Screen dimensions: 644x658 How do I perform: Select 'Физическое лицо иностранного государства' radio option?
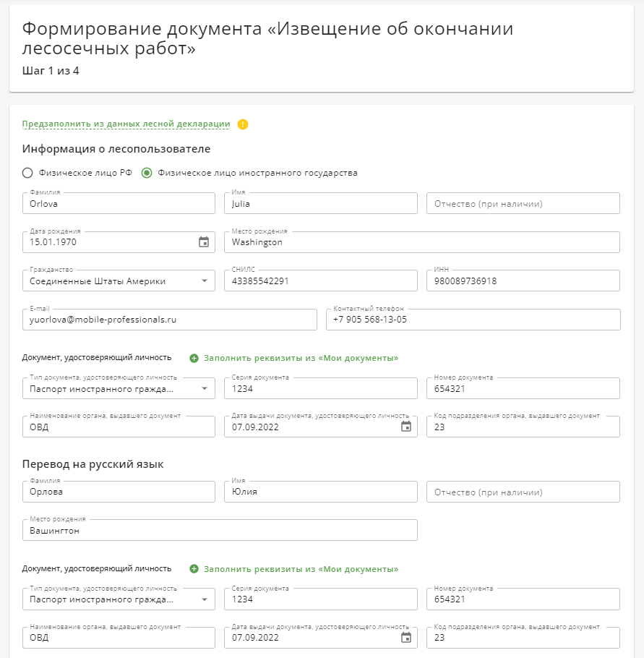tap(147, 173)
